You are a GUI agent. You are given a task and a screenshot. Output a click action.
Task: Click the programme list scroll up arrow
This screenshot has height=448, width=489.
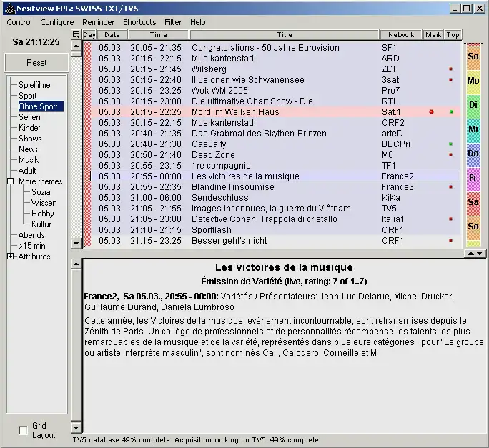pyautogui.click(x=76, y=46)
